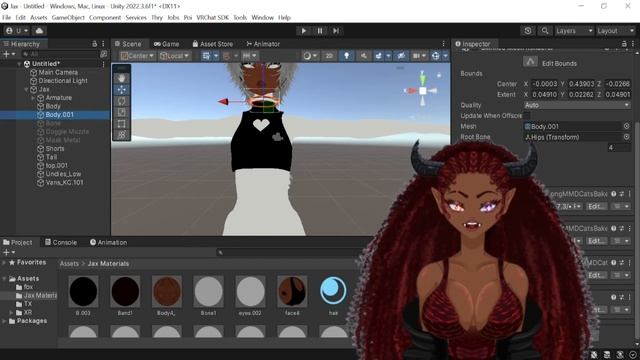Click the Extent Y bounds field

click(581, 95)
